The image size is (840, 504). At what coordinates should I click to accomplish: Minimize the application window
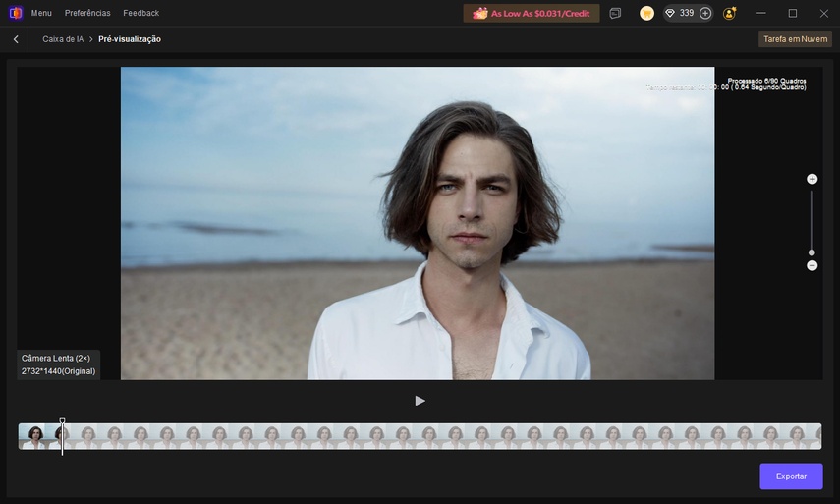(x=760, y=13)
